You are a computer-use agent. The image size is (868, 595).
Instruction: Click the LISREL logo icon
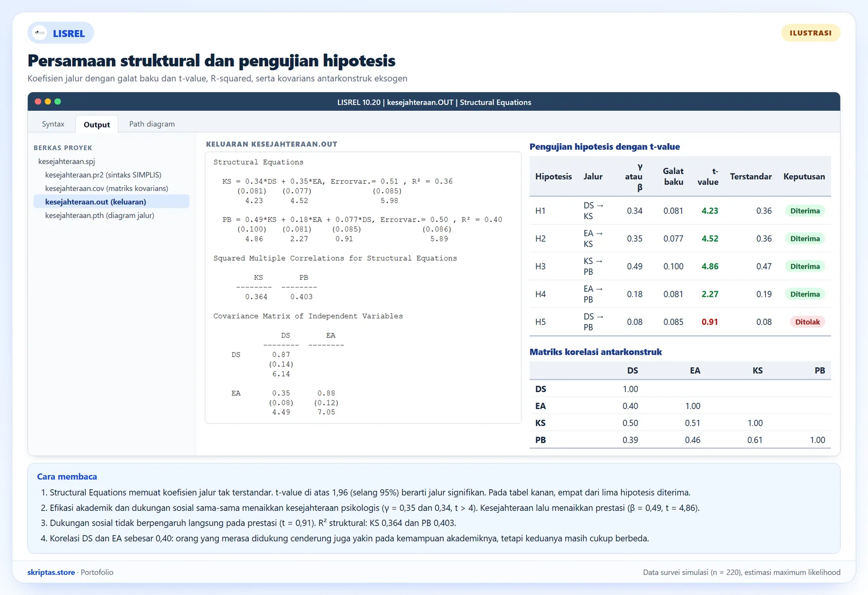coord(40,33)
